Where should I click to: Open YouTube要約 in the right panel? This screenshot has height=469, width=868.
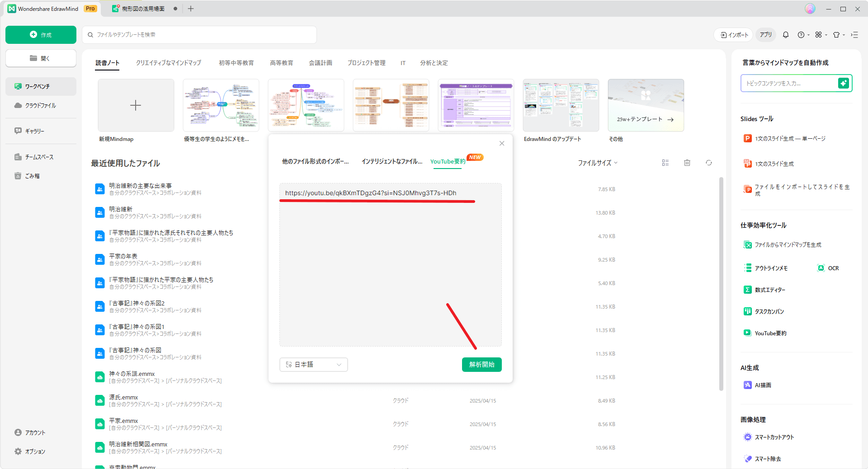[x=765, y=333]
